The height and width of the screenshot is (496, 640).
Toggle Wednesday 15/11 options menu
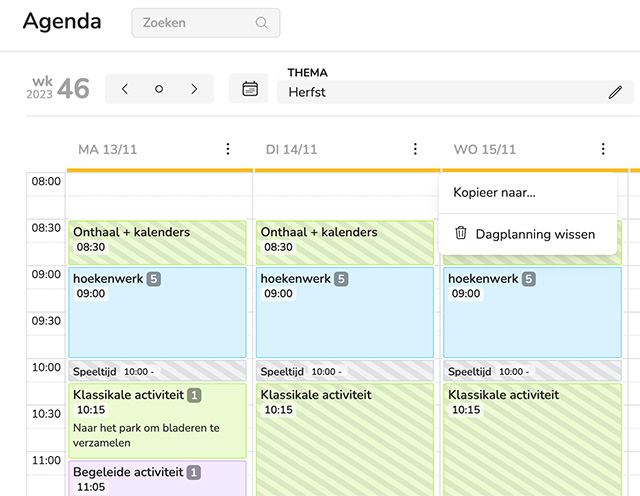[603, 149]
